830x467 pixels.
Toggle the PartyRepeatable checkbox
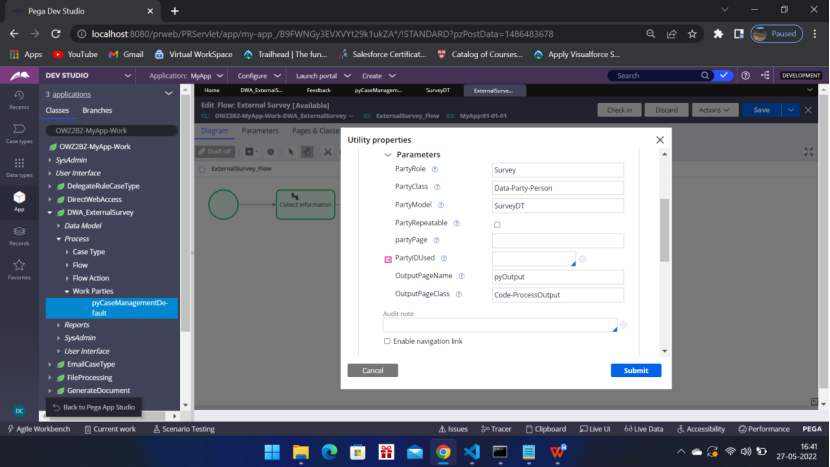click(x=497, y=224)
